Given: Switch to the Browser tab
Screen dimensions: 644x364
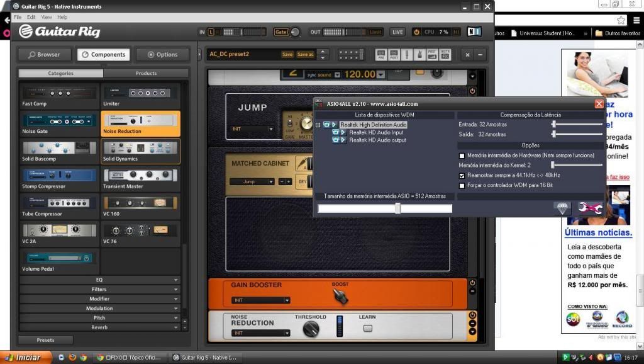Looking at the screenshot, I should click(x=45, y=55).
